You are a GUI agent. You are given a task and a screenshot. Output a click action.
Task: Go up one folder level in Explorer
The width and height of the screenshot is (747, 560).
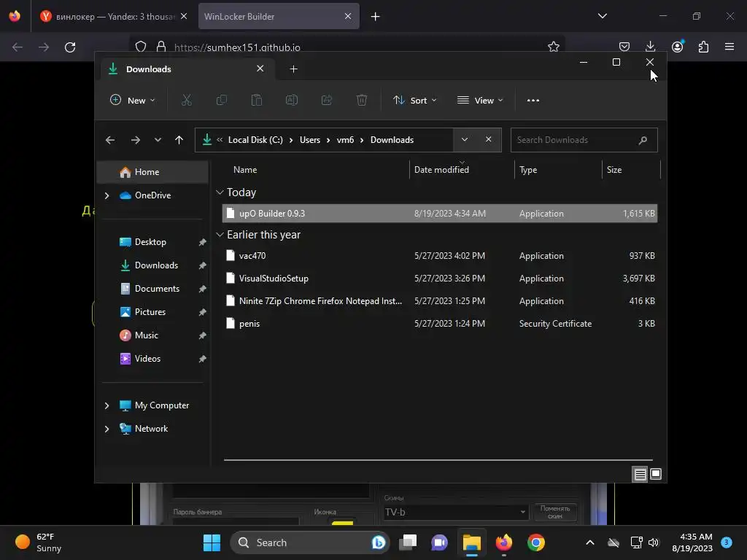[x=179, y=140]
